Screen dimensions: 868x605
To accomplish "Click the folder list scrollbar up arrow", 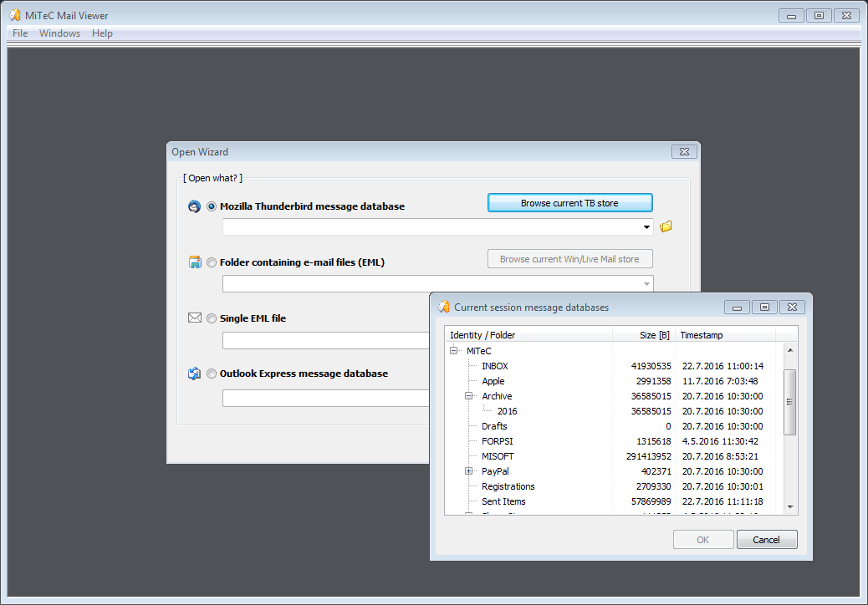I will (790, 350).
